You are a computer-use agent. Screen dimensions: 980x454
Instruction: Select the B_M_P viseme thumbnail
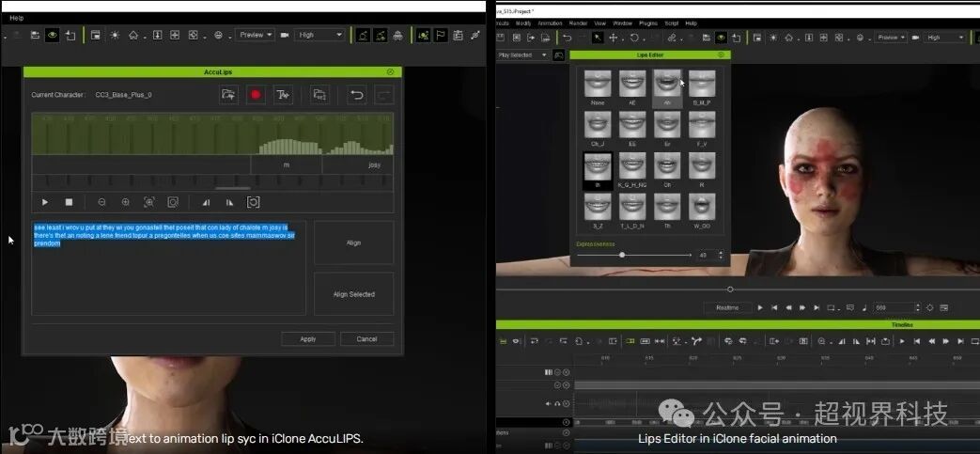[702, 83]
